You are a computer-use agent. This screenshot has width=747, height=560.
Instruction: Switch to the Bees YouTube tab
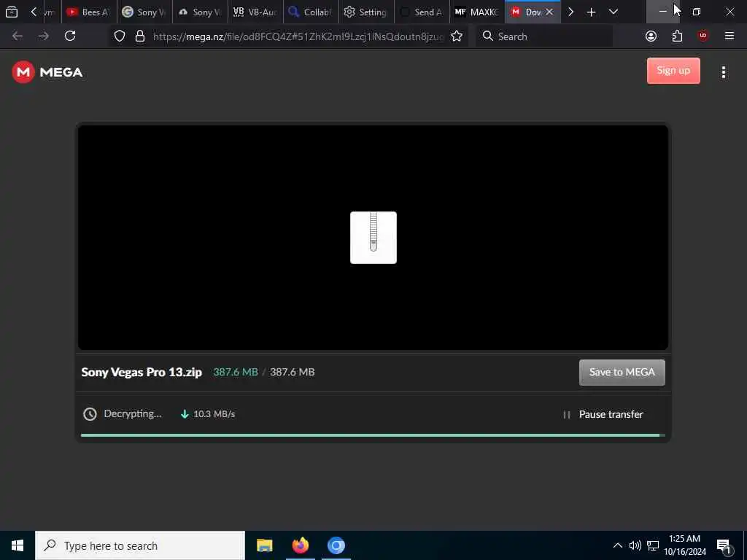[x=89, y=12]
